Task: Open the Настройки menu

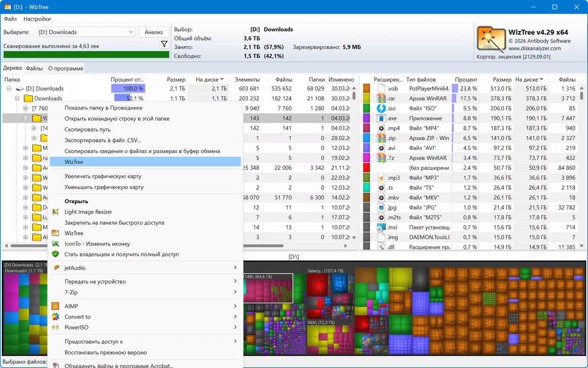Action: (37, 19)
